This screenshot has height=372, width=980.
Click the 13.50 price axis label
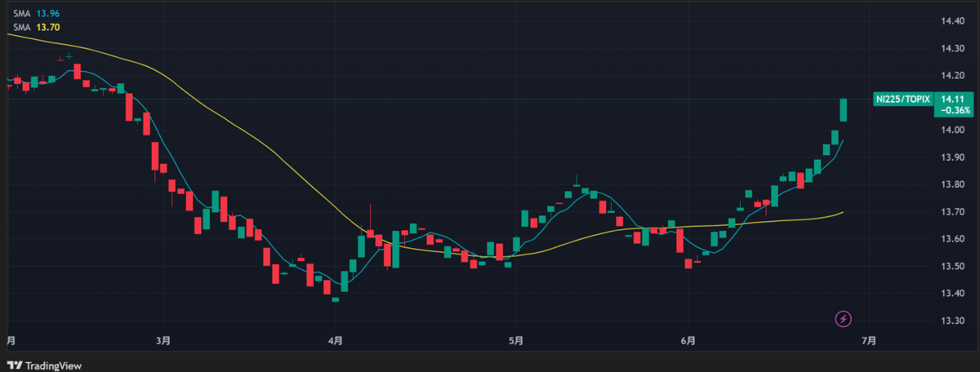pos(952,266)
